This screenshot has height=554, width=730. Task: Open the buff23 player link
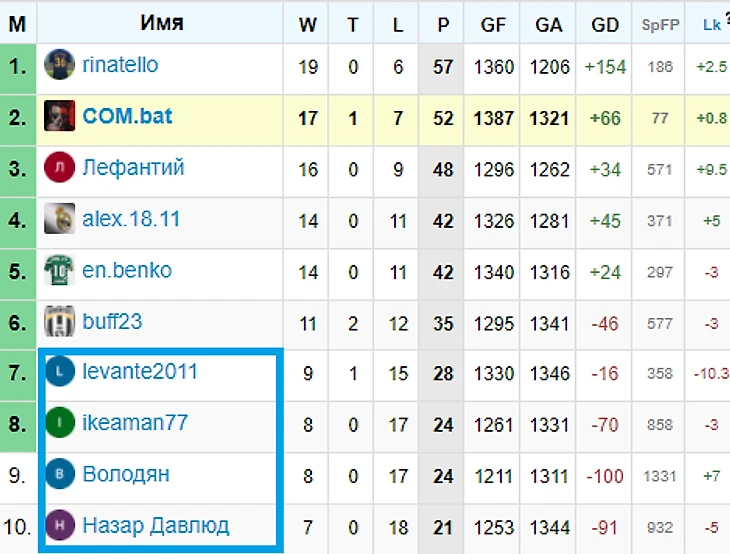(112, 322)
